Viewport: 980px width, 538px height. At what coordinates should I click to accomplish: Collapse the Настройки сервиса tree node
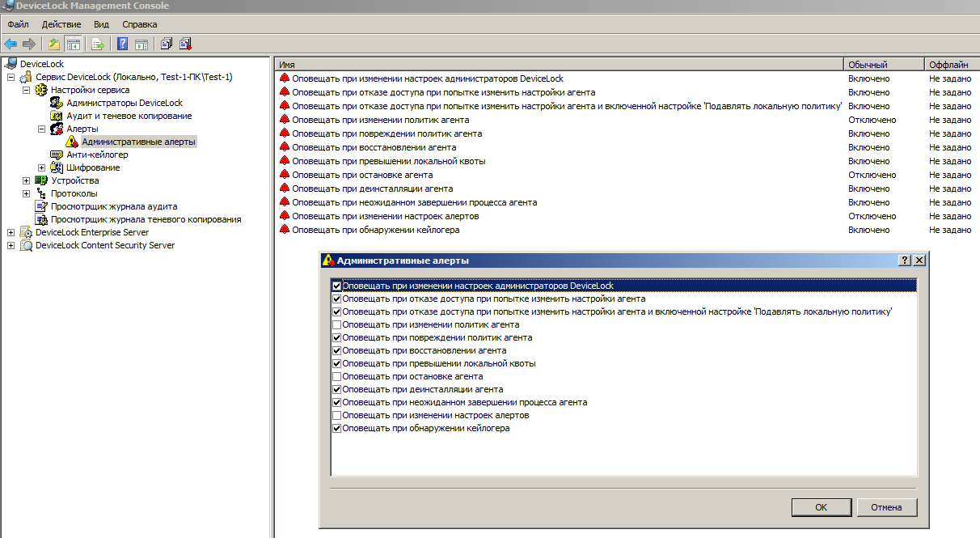[26, 90]
